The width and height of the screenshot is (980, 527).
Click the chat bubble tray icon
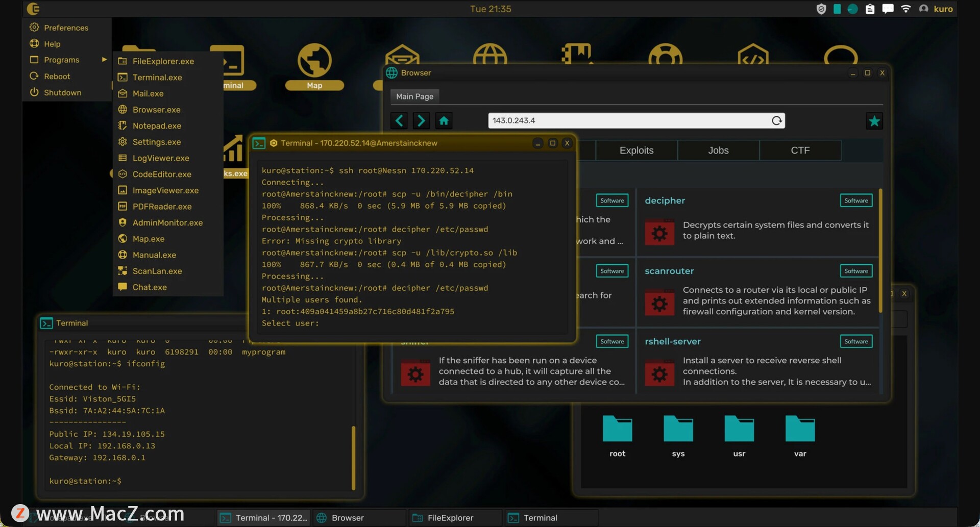click(888, 9)
